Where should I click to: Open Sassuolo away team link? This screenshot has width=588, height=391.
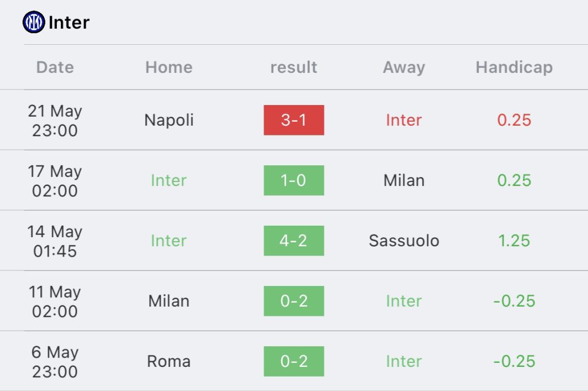point(404,241)
